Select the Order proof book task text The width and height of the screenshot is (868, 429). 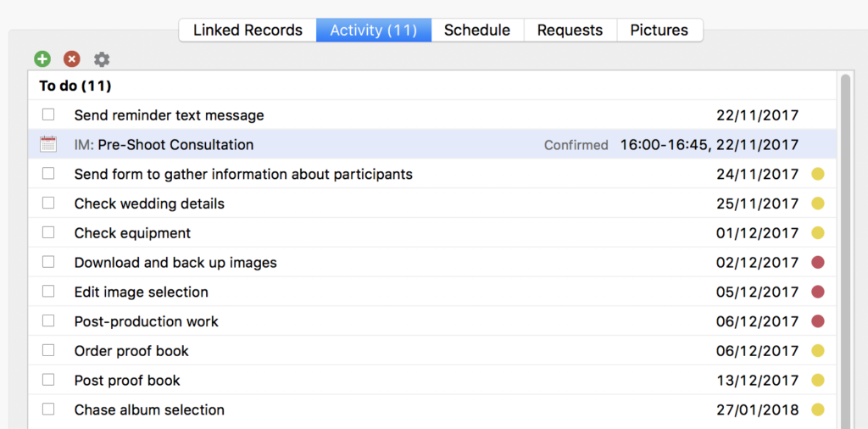click(131, 351)
